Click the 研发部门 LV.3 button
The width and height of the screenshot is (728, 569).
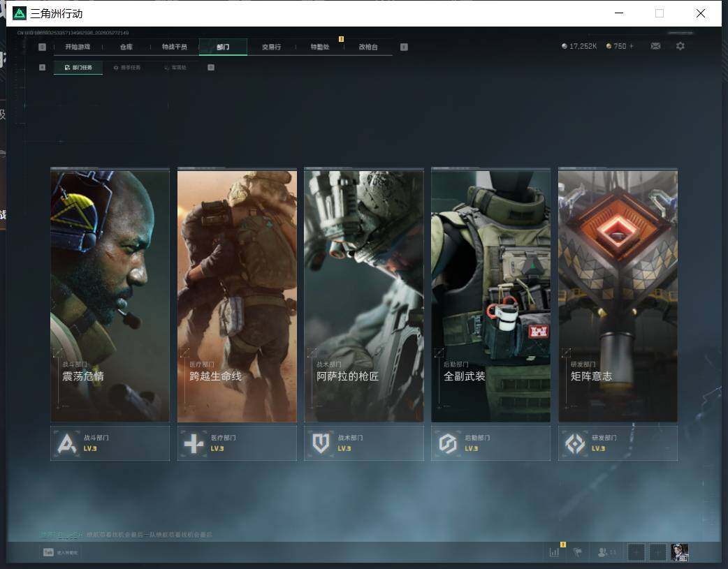tap(618, 443)
